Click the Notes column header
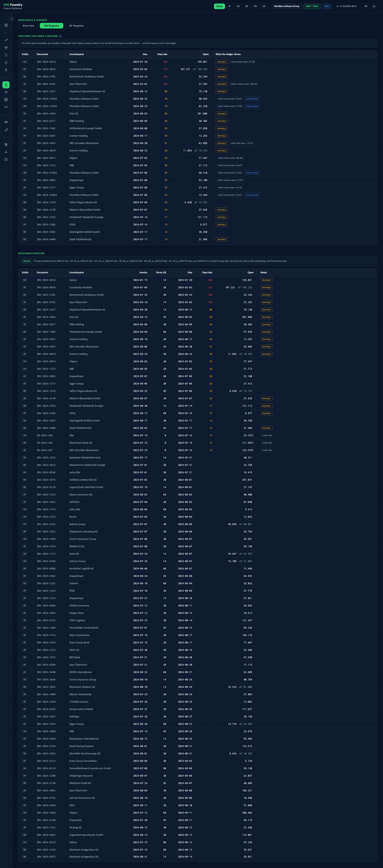The image size is (383, 868). pos(263,272)
